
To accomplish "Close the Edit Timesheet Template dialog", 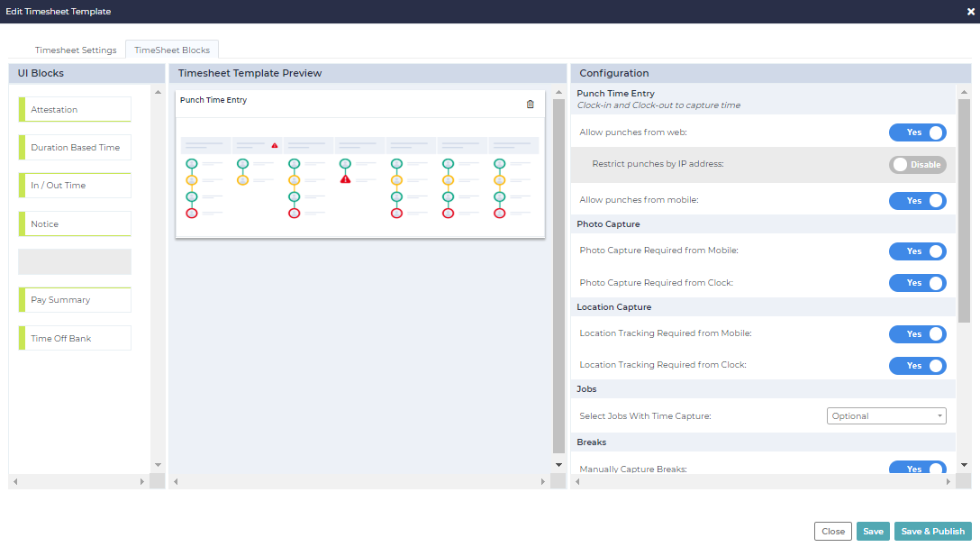I will (970, 12).
